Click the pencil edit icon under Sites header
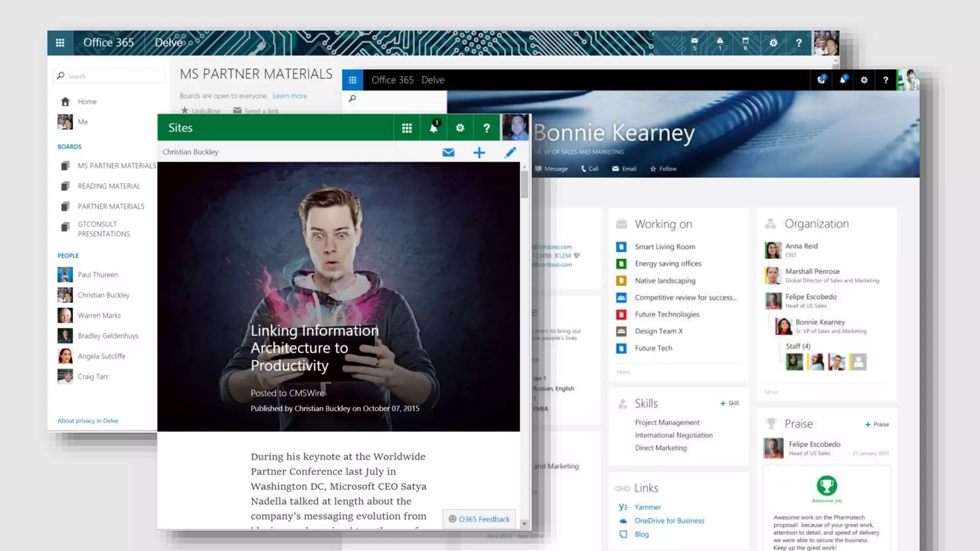 511,152
